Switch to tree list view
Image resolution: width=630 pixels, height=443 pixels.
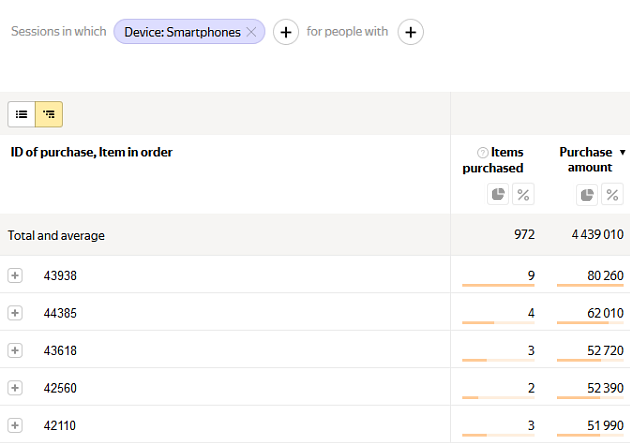click(x=49, y=114)
